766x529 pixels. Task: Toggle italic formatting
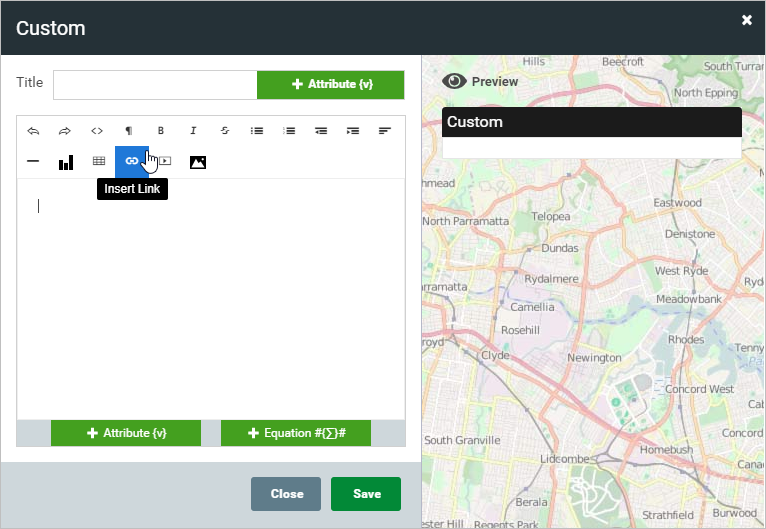tap(193, 131)
